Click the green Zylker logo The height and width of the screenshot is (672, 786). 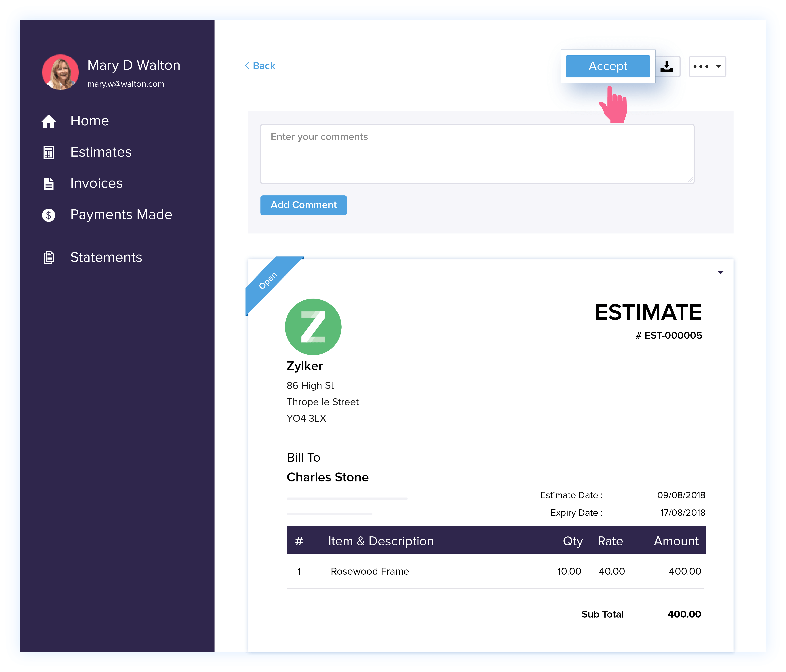click(x=313, y=327)
